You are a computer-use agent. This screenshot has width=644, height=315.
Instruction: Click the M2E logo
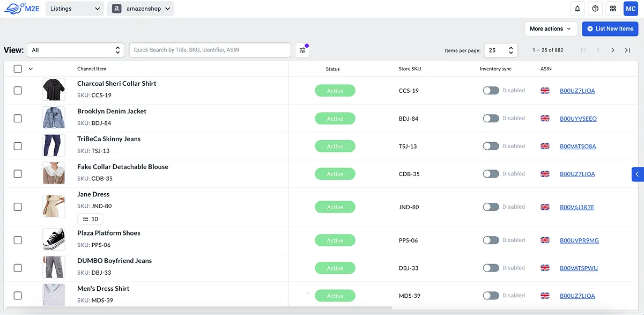[21, 8]
